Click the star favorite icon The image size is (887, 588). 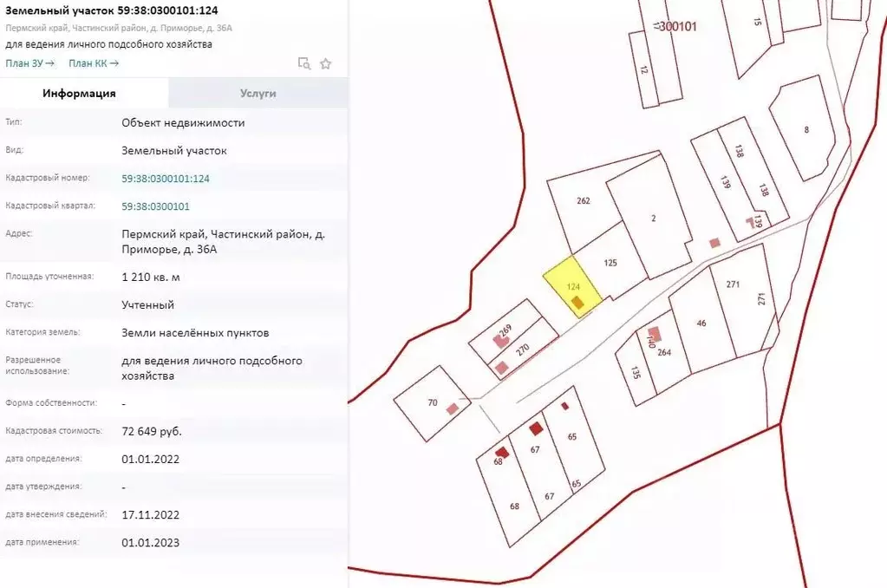(x=326, y=63)
